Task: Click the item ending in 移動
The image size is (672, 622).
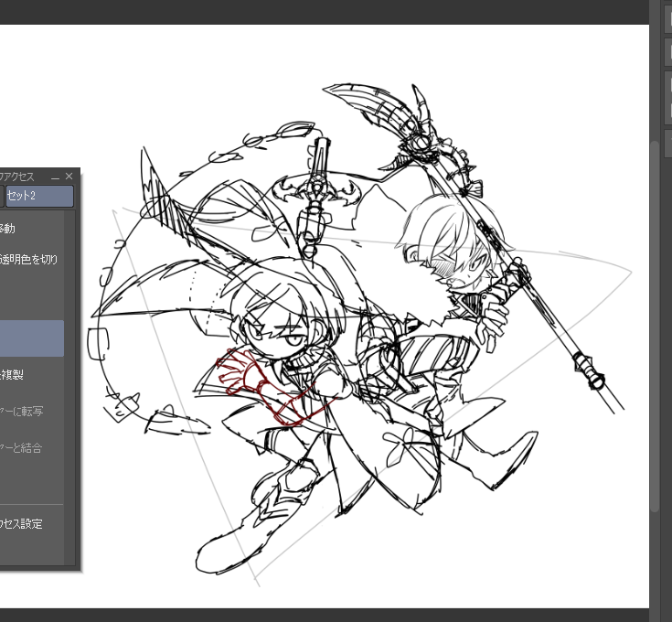Action: [32, 229]
